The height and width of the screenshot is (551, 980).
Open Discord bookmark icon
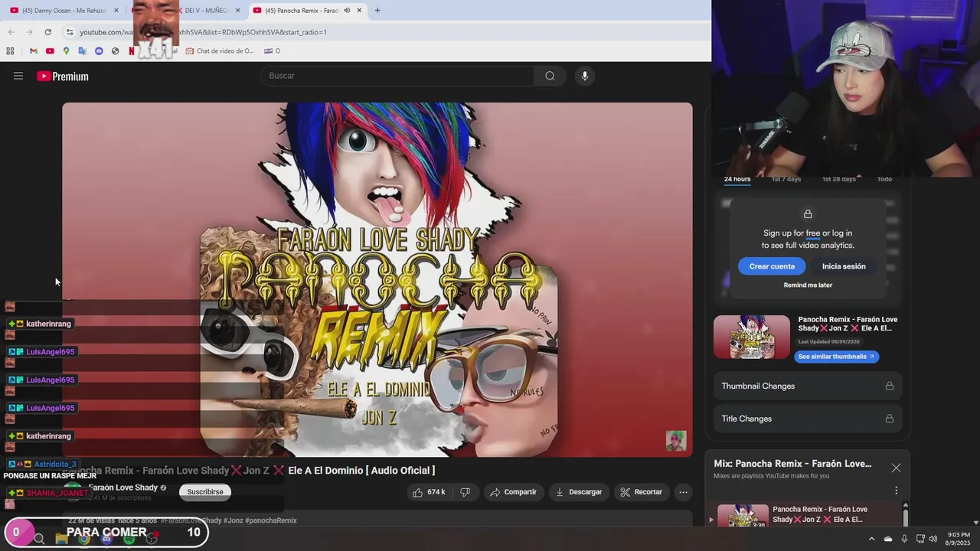pos(99,51)
